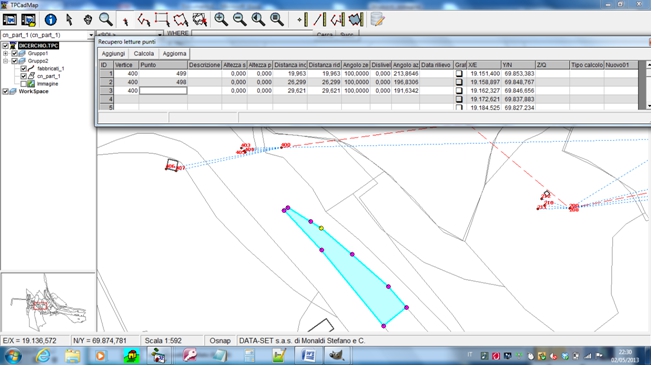Switch to the Calcola tab
The width and height of the screenshot is (652, 366).
coord(143,54)
